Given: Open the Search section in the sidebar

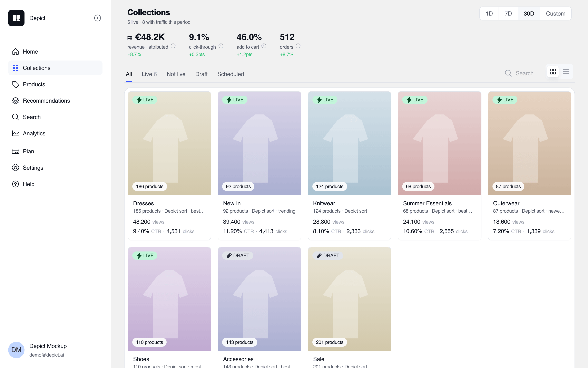Looking at the screenshot, I should tap(55, 117).
